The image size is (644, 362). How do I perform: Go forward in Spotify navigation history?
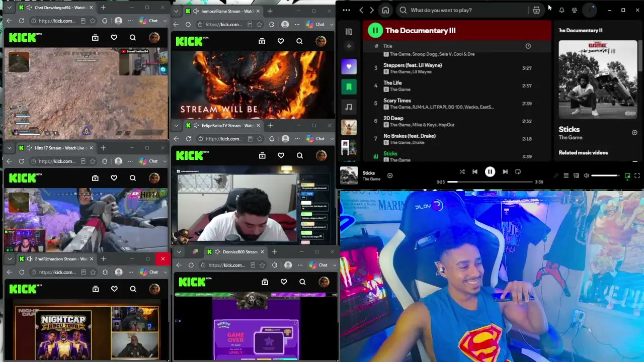click(x=372, y=10)
